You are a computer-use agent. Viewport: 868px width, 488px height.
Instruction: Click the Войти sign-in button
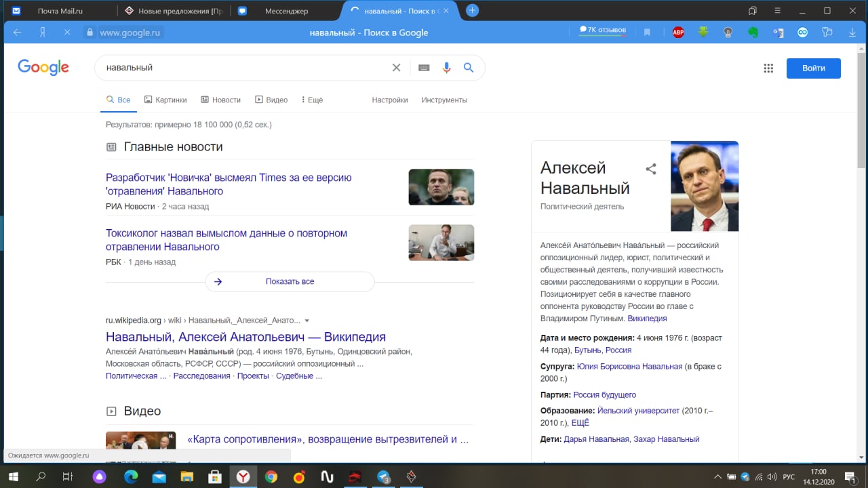tap(813, 68)
